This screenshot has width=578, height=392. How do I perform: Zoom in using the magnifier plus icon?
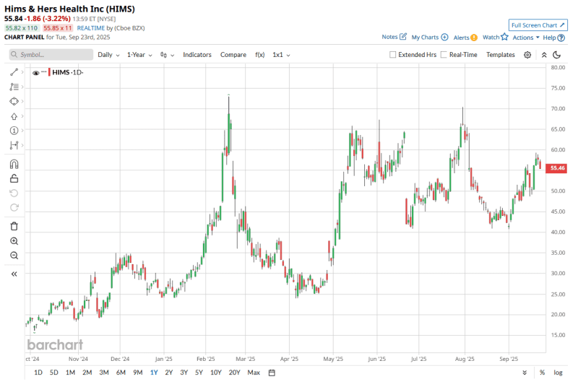point(14,241)
